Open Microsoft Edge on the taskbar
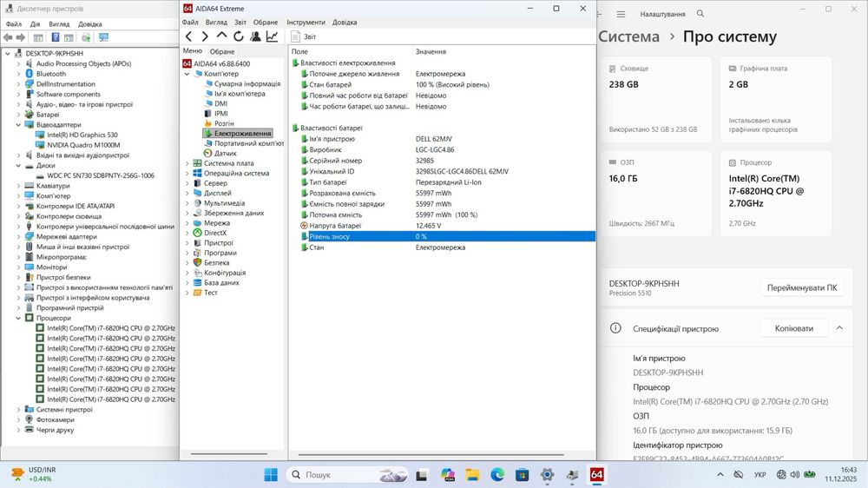Viewport: 868px width, 488px height. (x=497, y=475)
